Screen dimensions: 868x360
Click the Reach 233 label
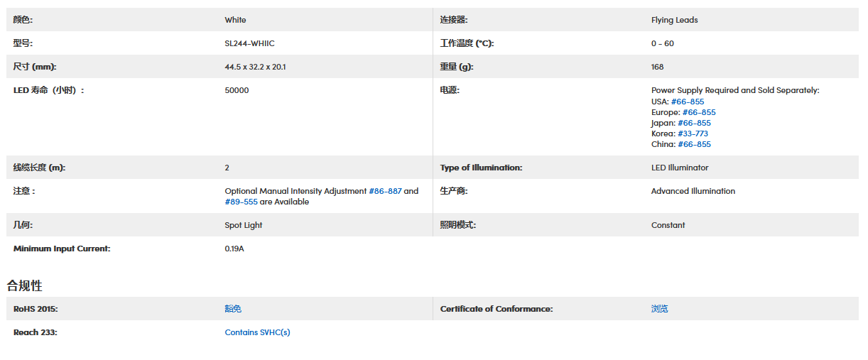36,332
